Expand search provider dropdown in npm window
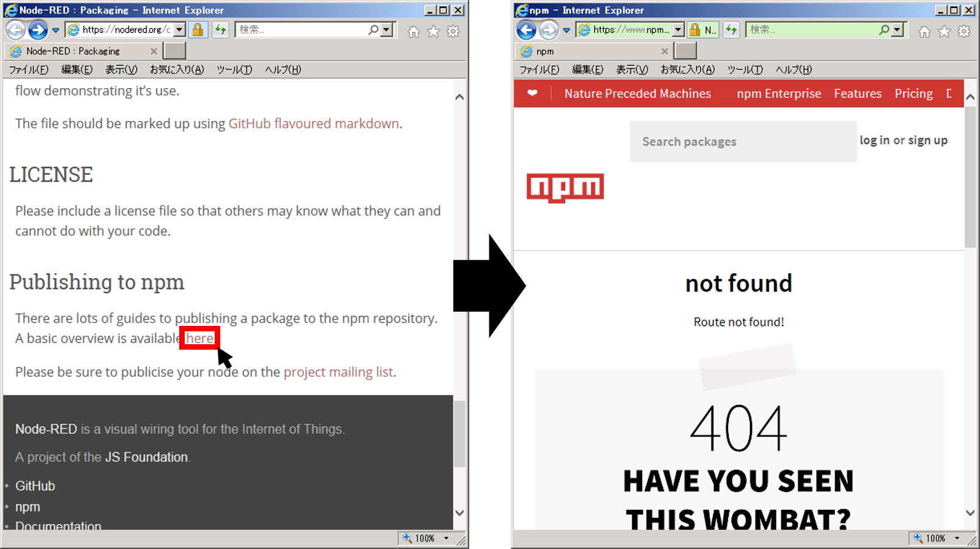This screenshot has height=549, width=980. [897, 29]
